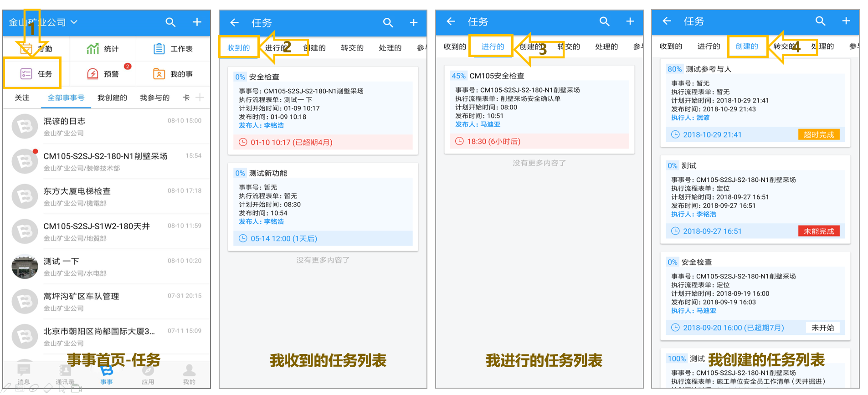868x395 pixels.
Task: Select 转交的 tab in received tasks screen
Action: 352,47
